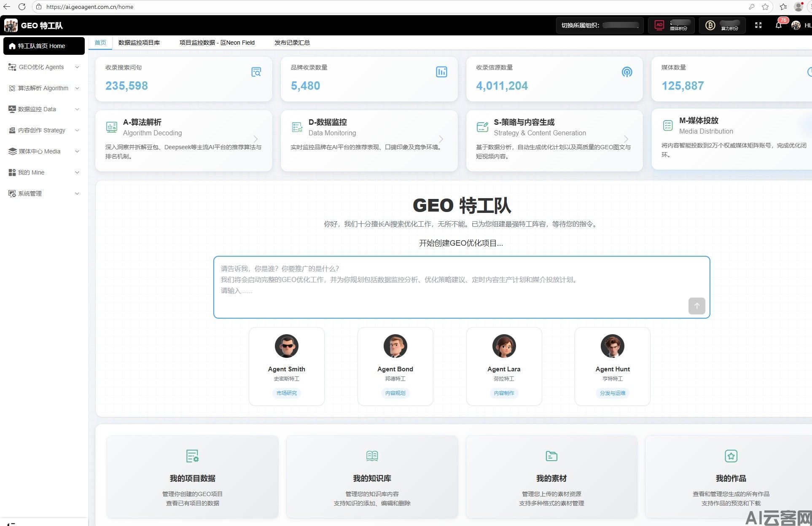This screenshot has height=526, width=812.
Task: Switch to 项目监控数据 Neon Field tab
Action: pos(217,43)
